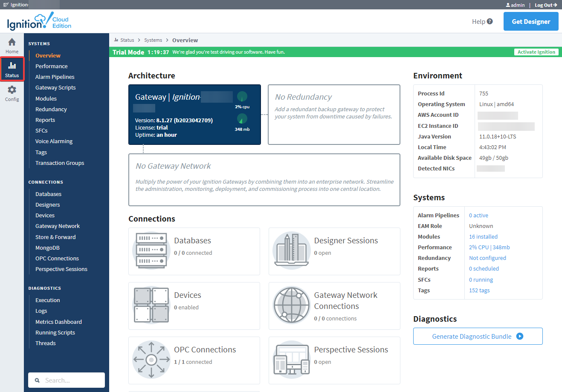Open the 2% CPU | 348mb link
This screenshot has height=392, width=562.
(x=489, y=247)
